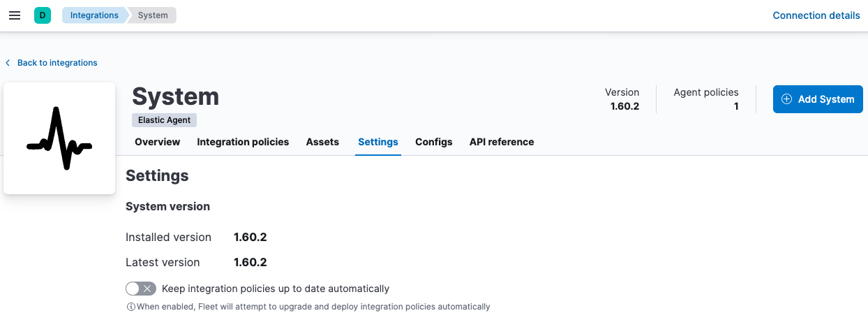Viewport: 868px width, 327px height.
Task: Toggle keep integration policies up to date
Action: [140, 289]
